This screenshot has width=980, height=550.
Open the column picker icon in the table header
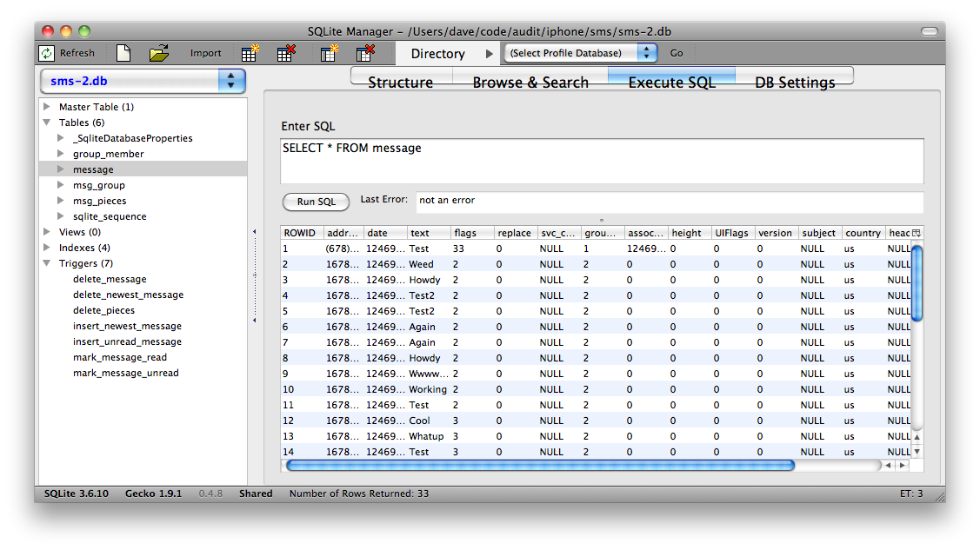(x=917, y=233)
